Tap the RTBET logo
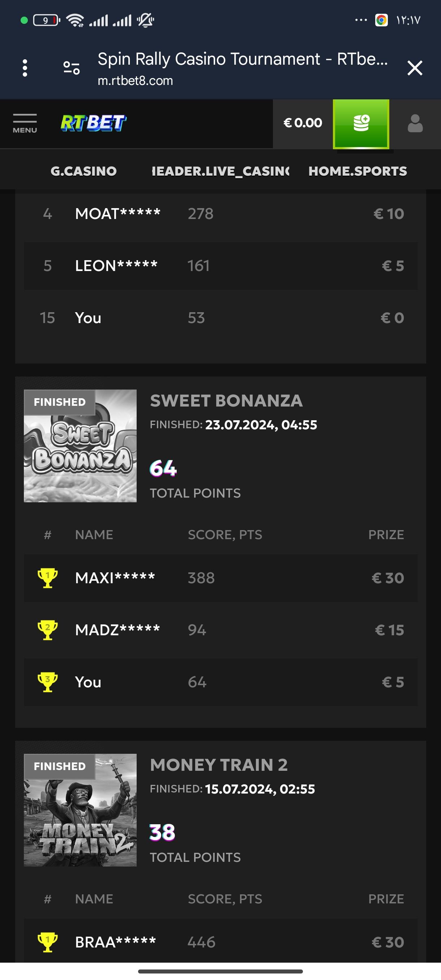This screenshot has width=441, height=980. (93, 123)
